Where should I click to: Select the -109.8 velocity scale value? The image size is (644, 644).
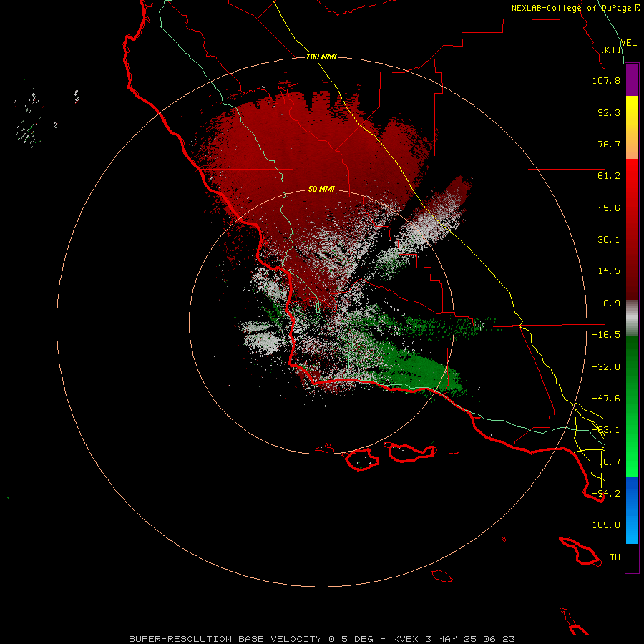pos(603,525)
